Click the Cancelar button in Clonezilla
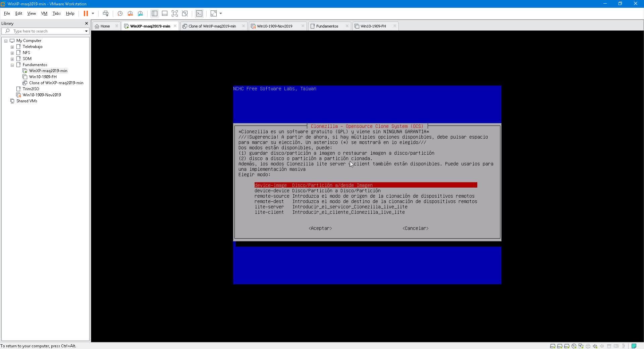This screenshot has height=349, width=644. pyautogui.click(x=416, y=228)
